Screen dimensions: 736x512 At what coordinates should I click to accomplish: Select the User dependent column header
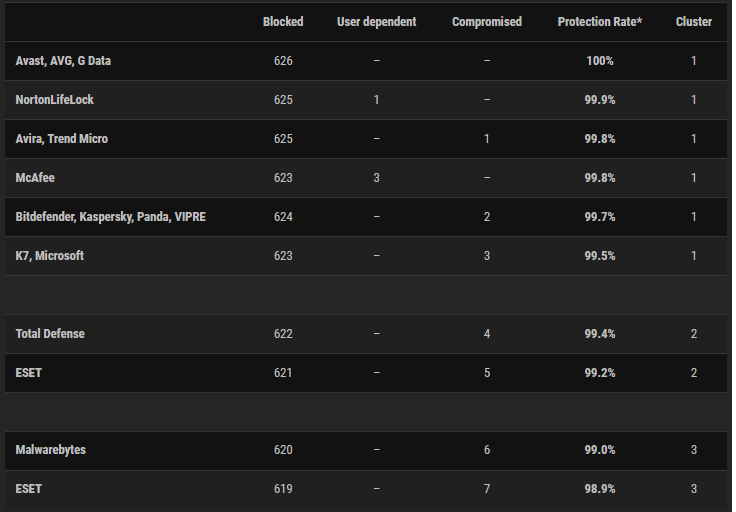click(x=376, y=22)
